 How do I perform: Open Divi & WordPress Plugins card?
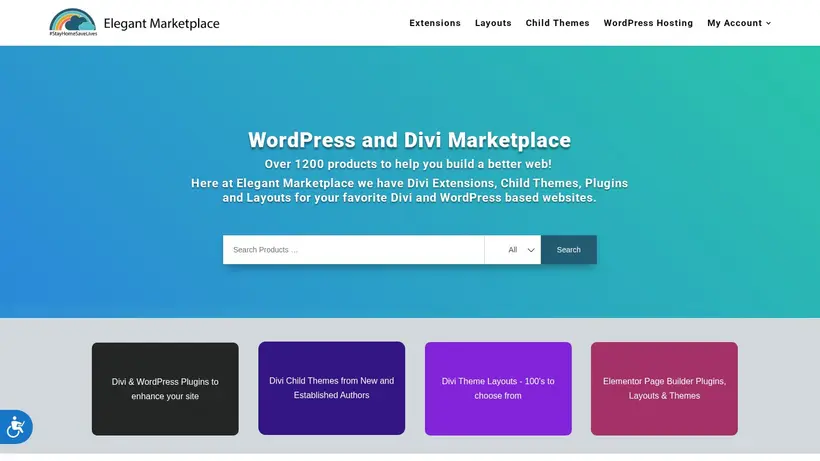point(165,389)
